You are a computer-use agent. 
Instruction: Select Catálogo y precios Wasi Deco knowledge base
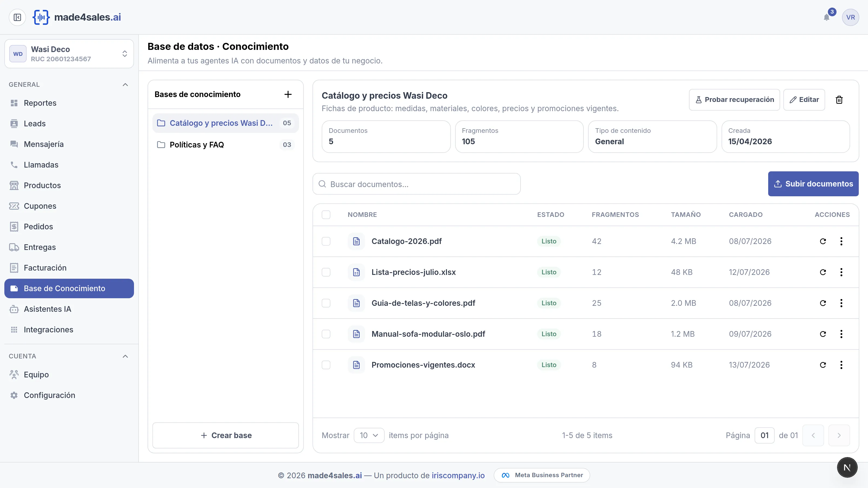click(226, 123)
